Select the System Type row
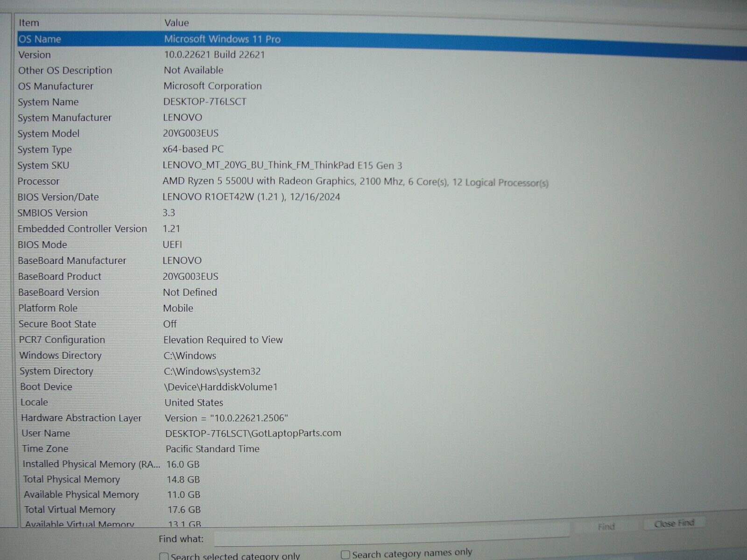 pyautogui.click(x=381, y=149)
